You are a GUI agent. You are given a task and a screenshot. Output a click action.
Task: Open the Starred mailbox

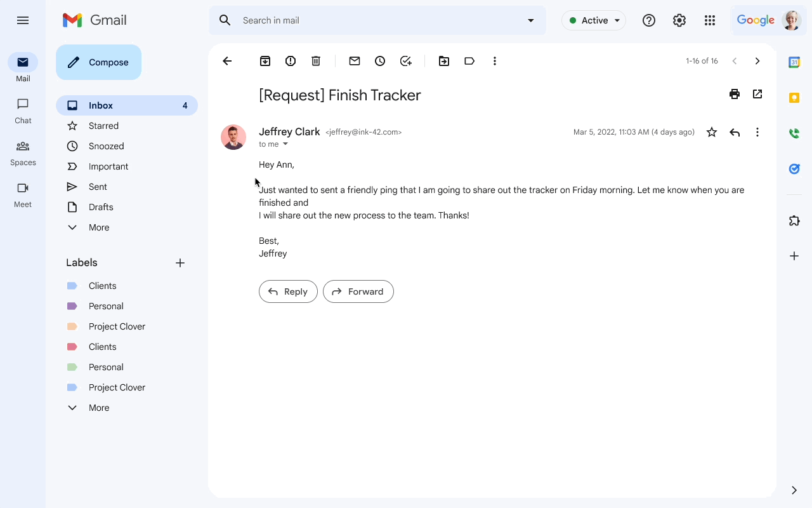pos(103,126)
